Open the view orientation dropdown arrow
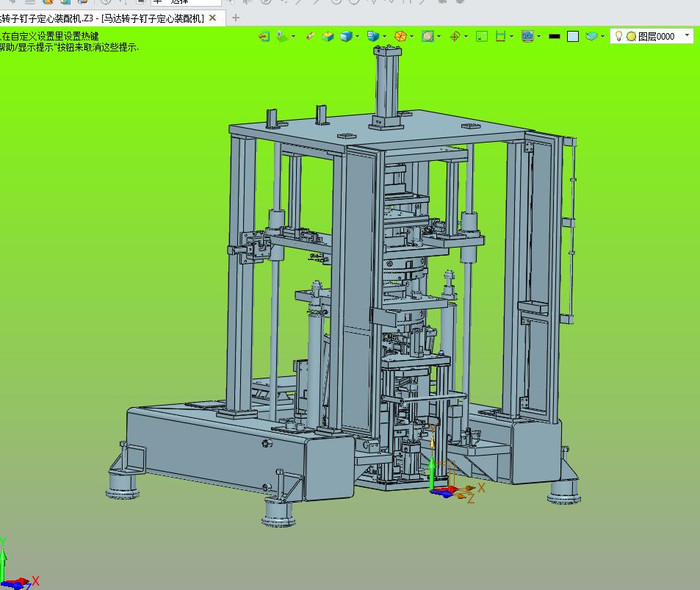The width and height of the screenshot is (700, 590). [x=384, y=37]
